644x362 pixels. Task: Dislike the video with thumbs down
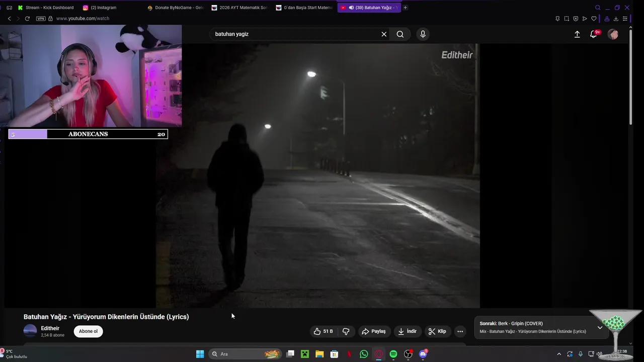click(346, 331)
